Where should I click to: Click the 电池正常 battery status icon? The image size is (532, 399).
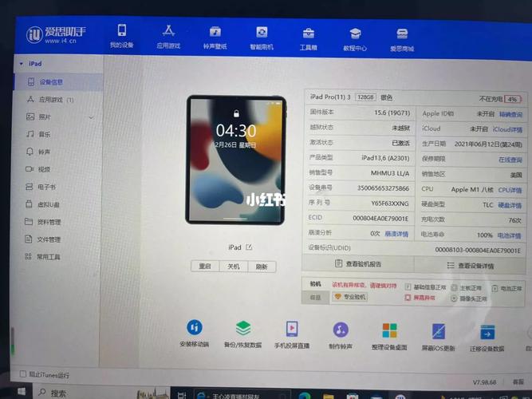coord(495,289)
